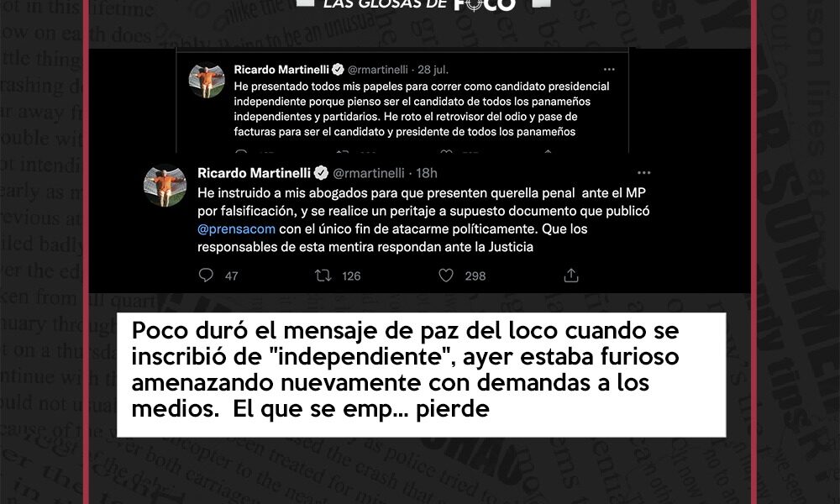
Task: Click Ricardo Martinelli name on lower tweet
Action: click(254, 173)
